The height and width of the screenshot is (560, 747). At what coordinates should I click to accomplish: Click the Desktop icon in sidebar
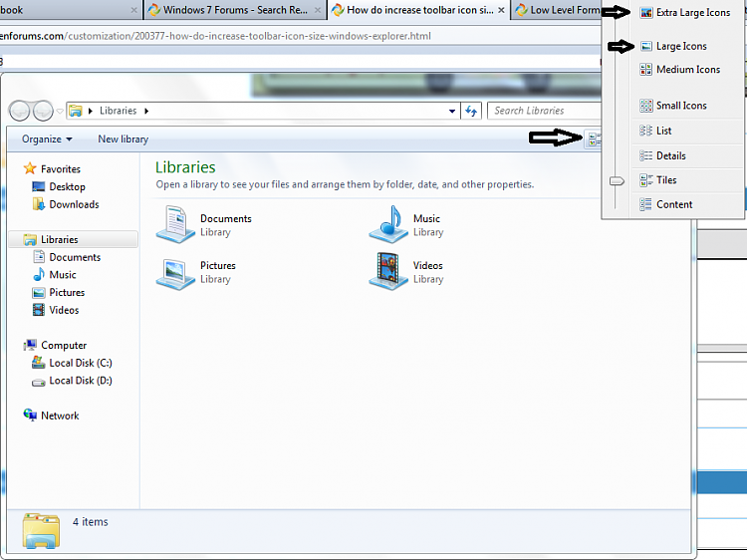pos(39,186)
